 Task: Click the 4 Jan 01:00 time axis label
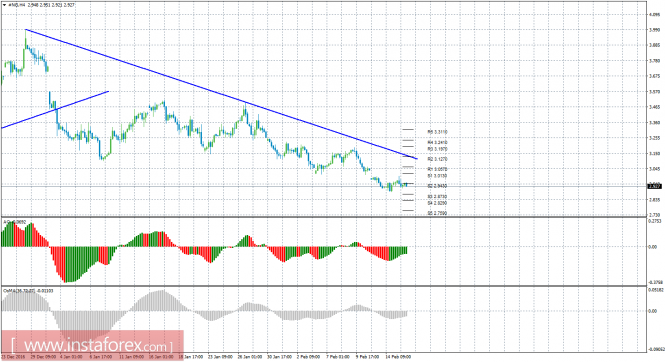(x=72, y=357)
